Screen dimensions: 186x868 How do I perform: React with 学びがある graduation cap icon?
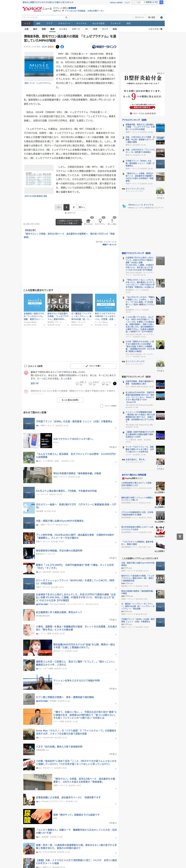[89, 221]
